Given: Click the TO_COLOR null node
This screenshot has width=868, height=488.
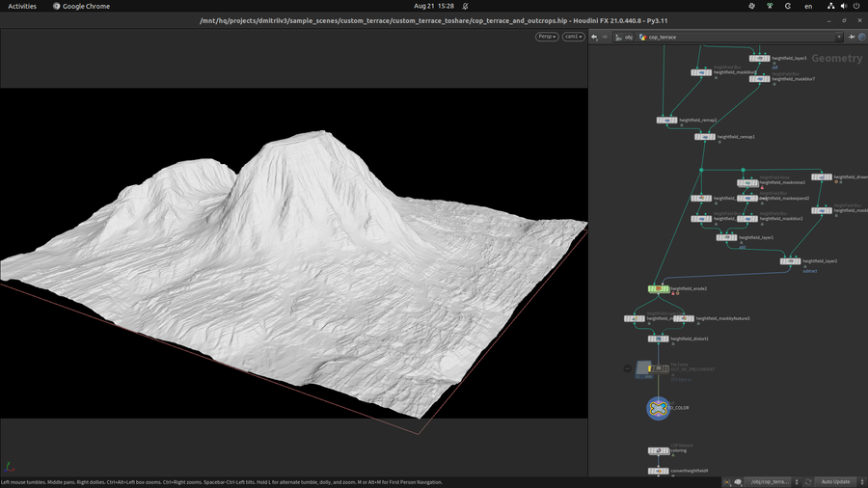Looking at the screenshot, I should tap(658, 408).
